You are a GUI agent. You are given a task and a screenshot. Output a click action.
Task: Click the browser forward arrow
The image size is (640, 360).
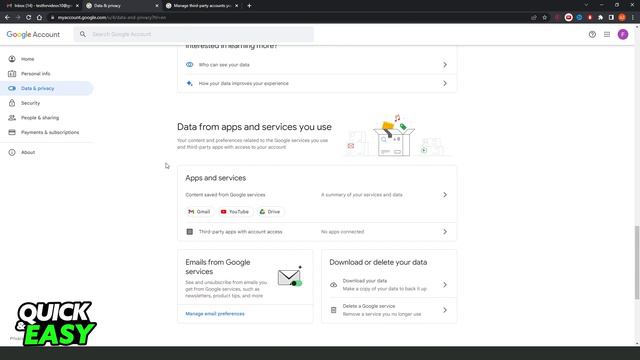click(x=18, y=18)
